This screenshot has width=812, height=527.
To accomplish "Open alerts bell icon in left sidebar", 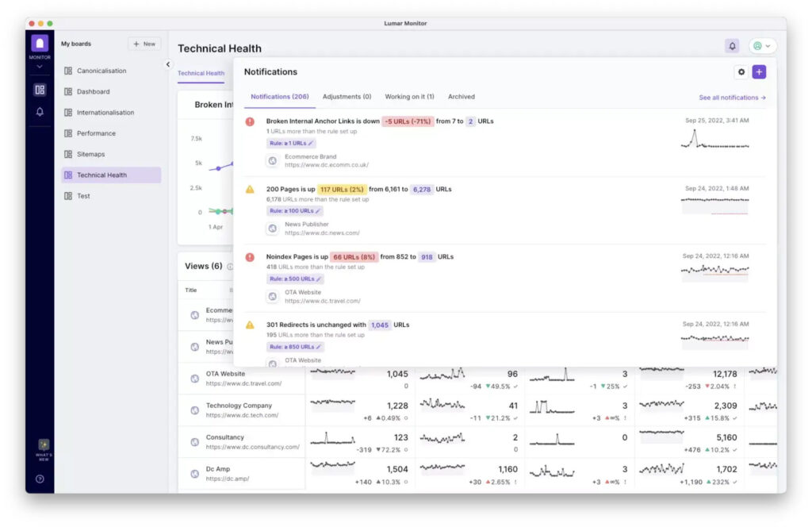I will tap(40, 112).
